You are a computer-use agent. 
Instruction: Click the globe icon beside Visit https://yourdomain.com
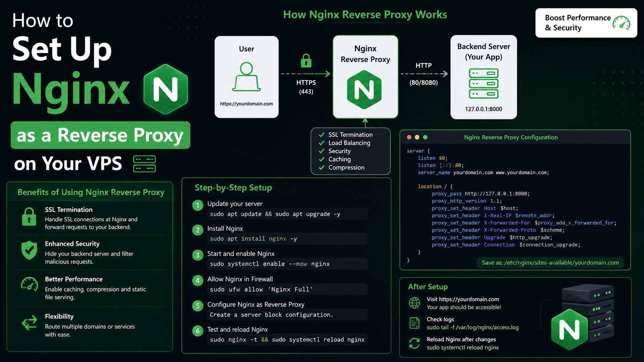tap(414, 303)
